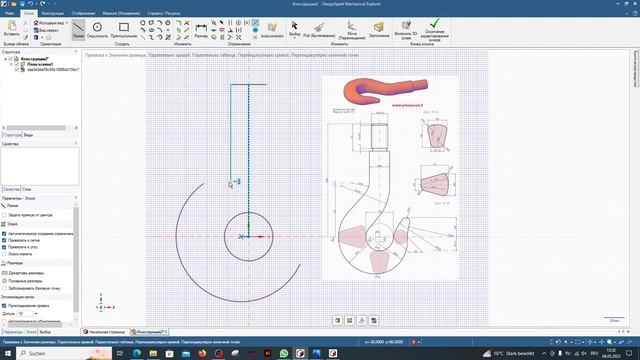Apply the red equal-sign constraint icon
The image size is (640, 360).
tap(222, 30)
